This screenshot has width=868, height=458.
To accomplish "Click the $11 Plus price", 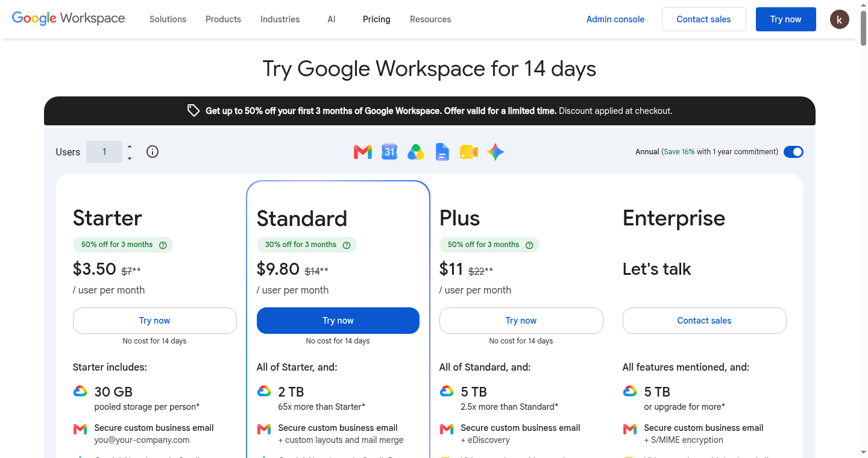I will point(451,268).
